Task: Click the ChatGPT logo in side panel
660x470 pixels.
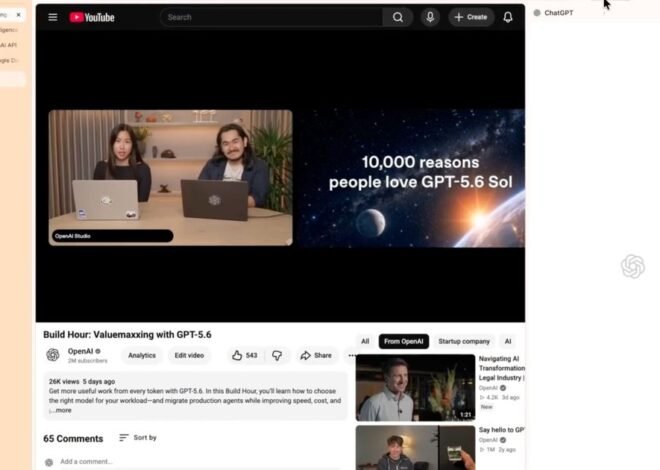Action: point(633,266)
